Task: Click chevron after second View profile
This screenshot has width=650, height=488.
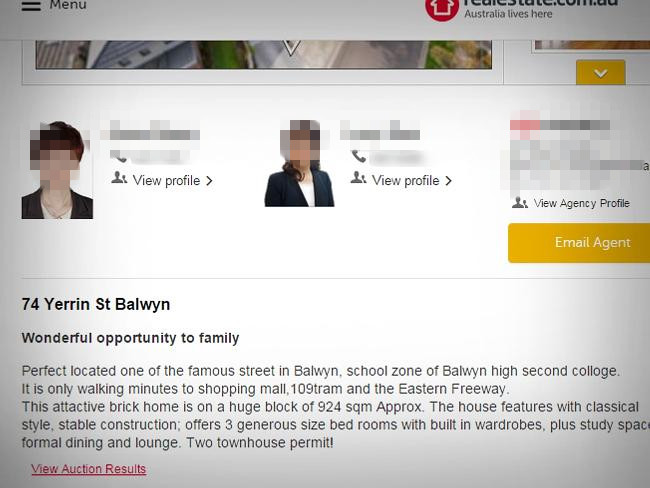Action: click(449, 181)
